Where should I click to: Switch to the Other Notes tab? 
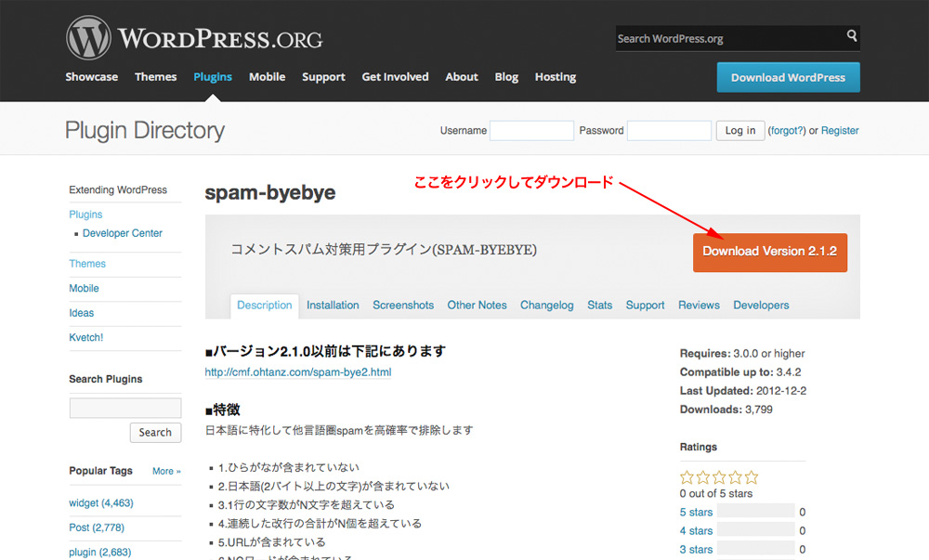pyautogui.click(x=477, y=306)
